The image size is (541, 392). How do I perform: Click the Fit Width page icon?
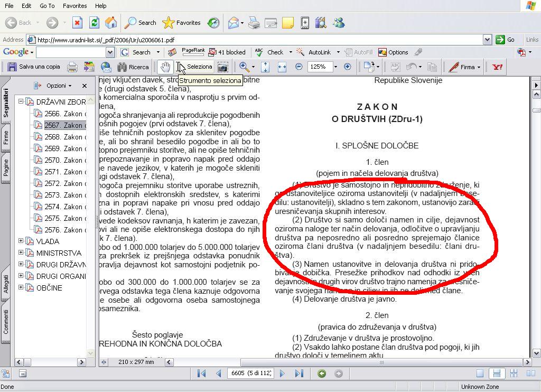pyautogui.click(x=282, y=67)
